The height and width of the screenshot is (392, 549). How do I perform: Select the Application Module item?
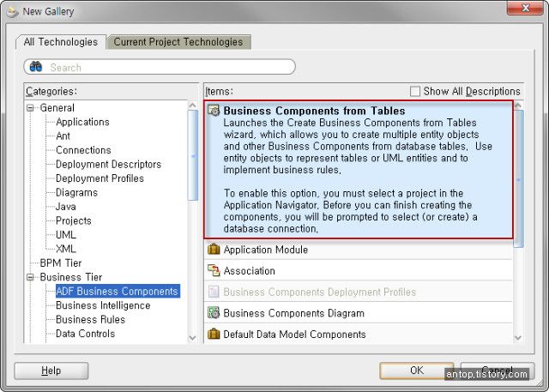tap(359, 250)
